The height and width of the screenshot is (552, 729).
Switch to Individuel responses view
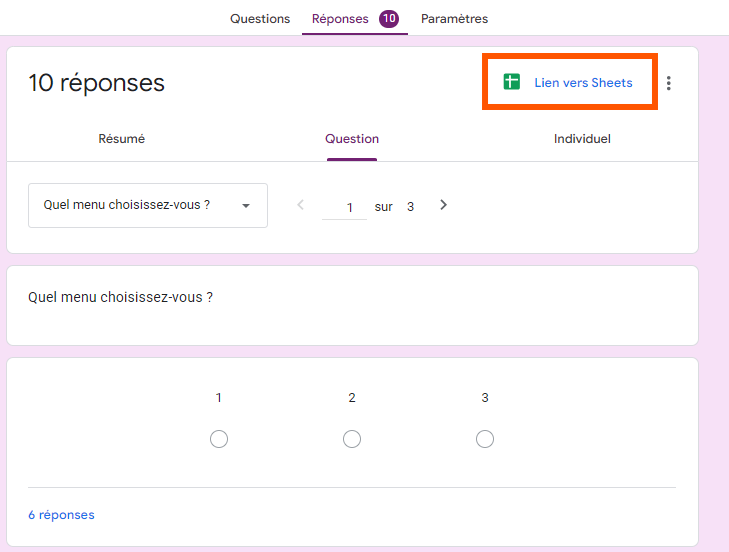click(582, 139)
